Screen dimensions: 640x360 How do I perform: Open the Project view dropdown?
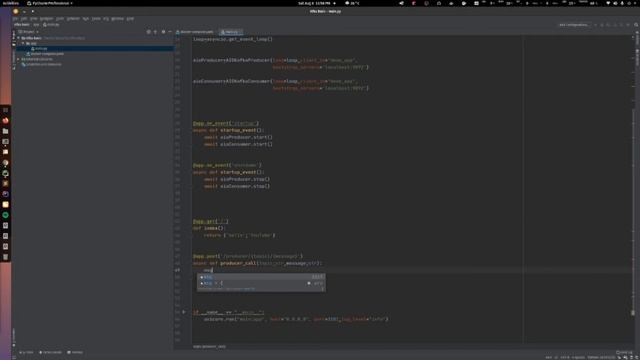pos(28,32)
